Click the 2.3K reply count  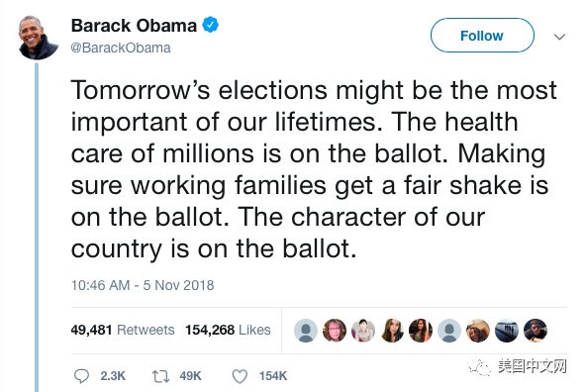[x=113, y=376]
